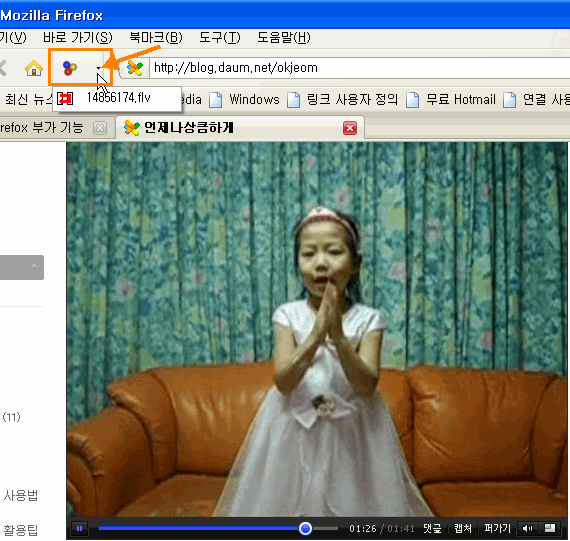Open the 북마크(B) menu
This screenshot has width=570, height=541.
(x=156, y=37)
